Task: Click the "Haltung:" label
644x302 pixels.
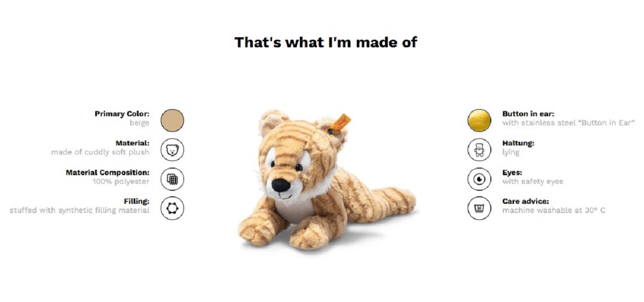Action: 518,143
